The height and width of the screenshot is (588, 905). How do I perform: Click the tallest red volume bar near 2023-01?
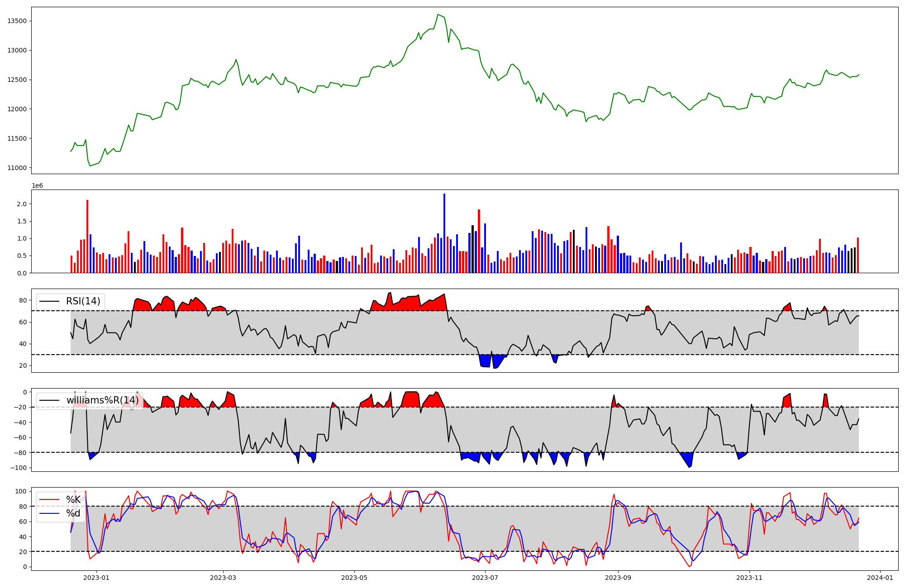(87, 236)
